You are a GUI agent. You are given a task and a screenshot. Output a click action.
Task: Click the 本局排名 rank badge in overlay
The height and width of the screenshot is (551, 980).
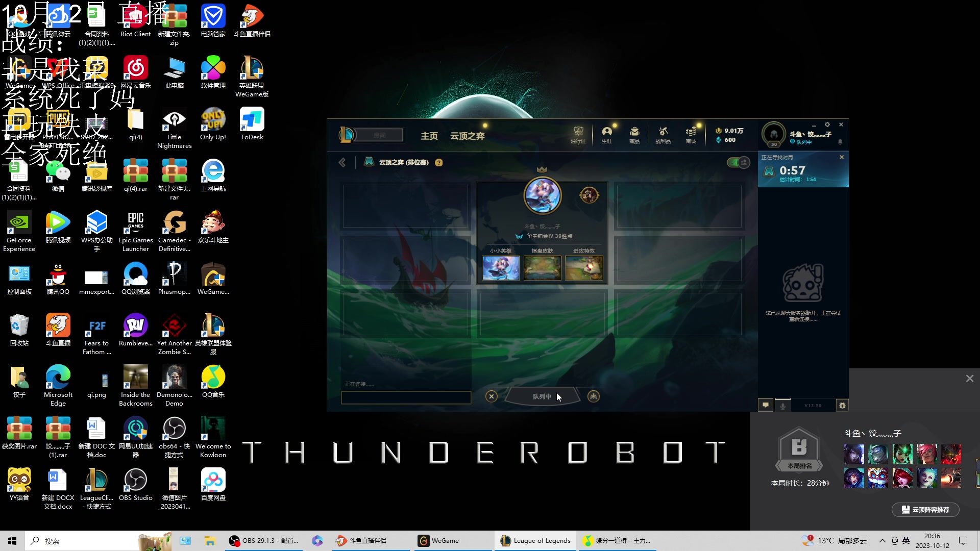click(x=799, y=449)
